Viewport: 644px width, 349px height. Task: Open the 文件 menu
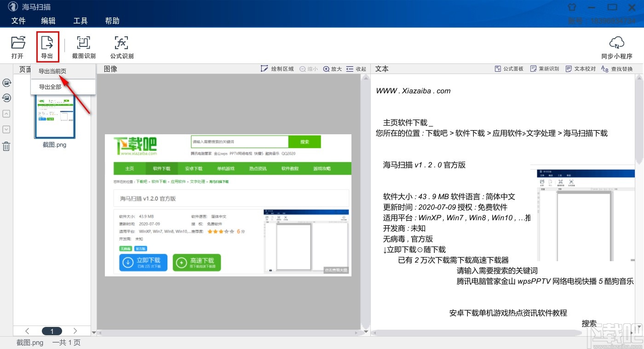pyautogui.click(x=18, y=21)
